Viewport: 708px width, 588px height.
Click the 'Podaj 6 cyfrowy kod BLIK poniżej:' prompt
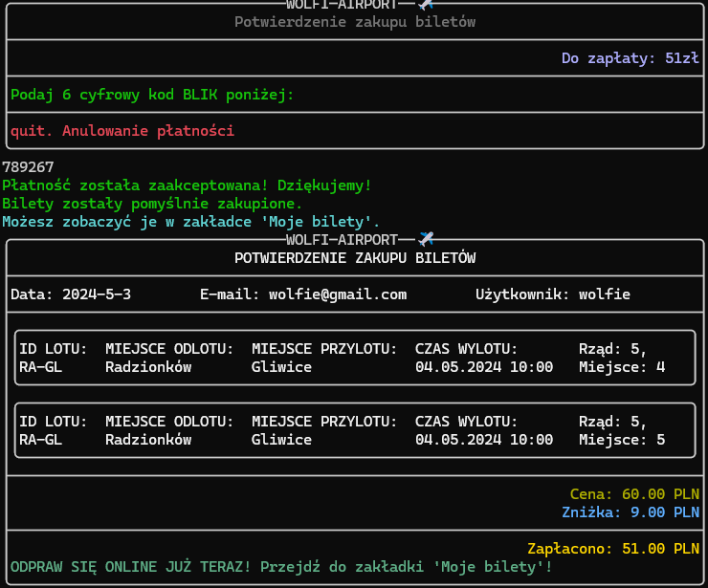click(152, 95)
